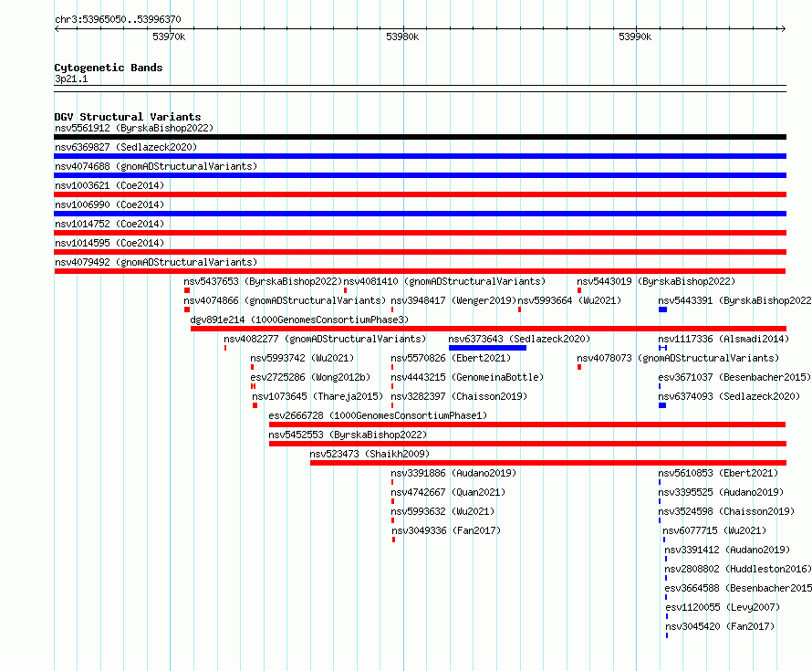The width and height of the screenshot is (812, 671).
Task: Click the red nsv1073645 marker
Action: pos(255,405)
